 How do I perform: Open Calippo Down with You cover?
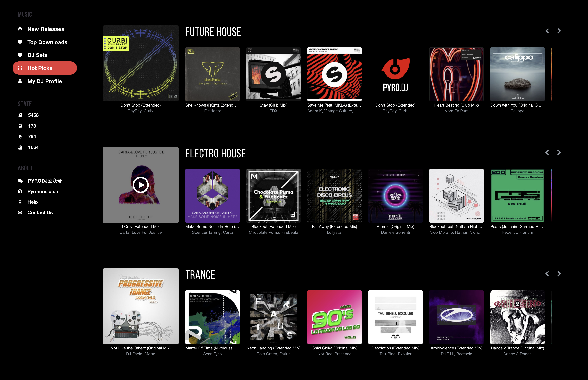[517, 74]
